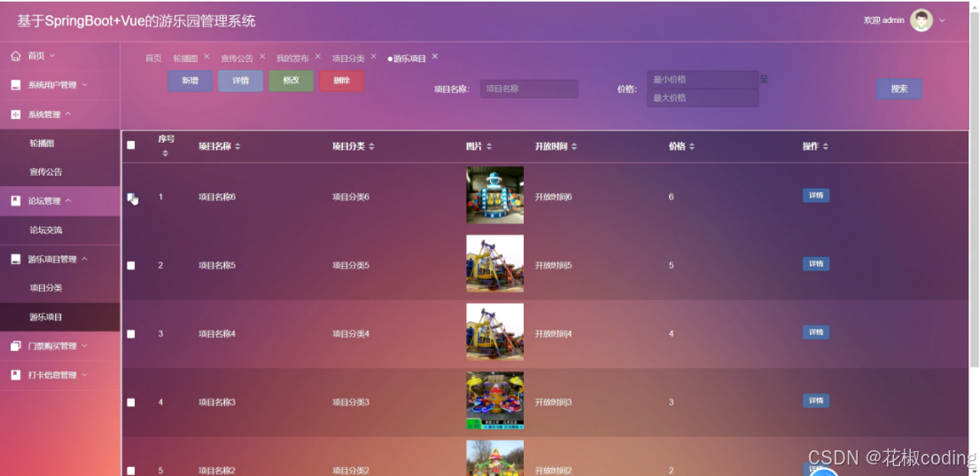The height and width of the screenshot is (476, 980).
Task: Open the admin user dropdown arrow
Action: [x=943, y=20]
